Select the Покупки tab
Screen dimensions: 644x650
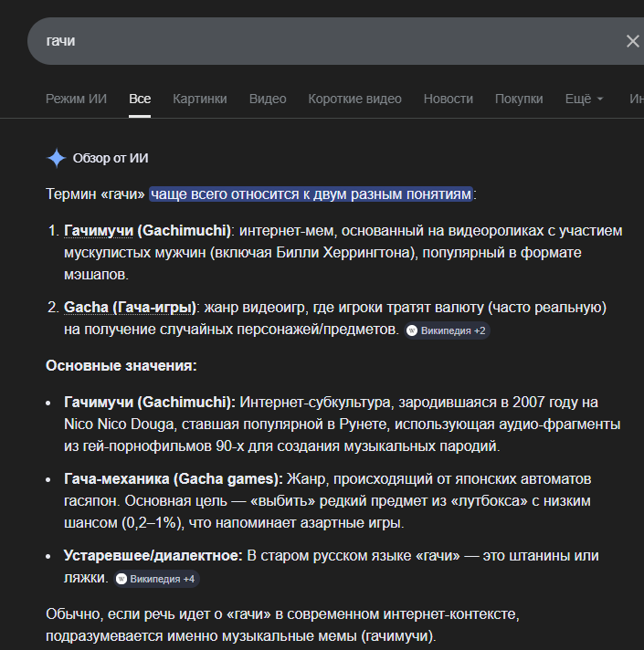pyautogui.click(x=519, y=99)
